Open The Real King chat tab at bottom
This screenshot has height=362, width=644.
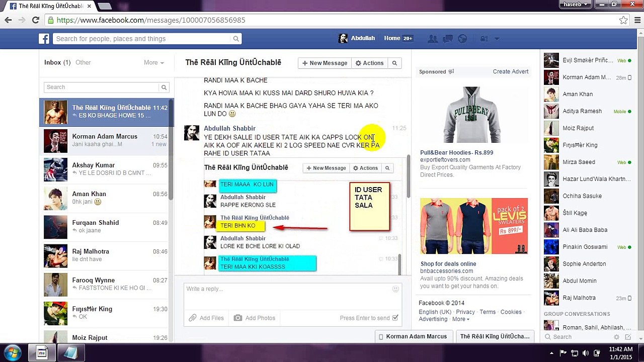point(496,336)
